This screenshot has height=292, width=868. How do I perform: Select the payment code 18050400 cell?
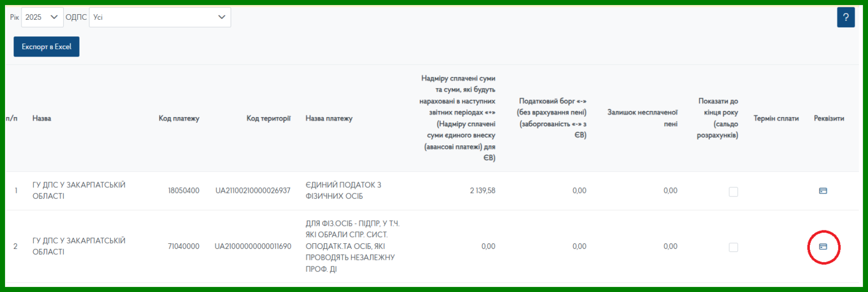pyautogui.click(x=184, y=191)
